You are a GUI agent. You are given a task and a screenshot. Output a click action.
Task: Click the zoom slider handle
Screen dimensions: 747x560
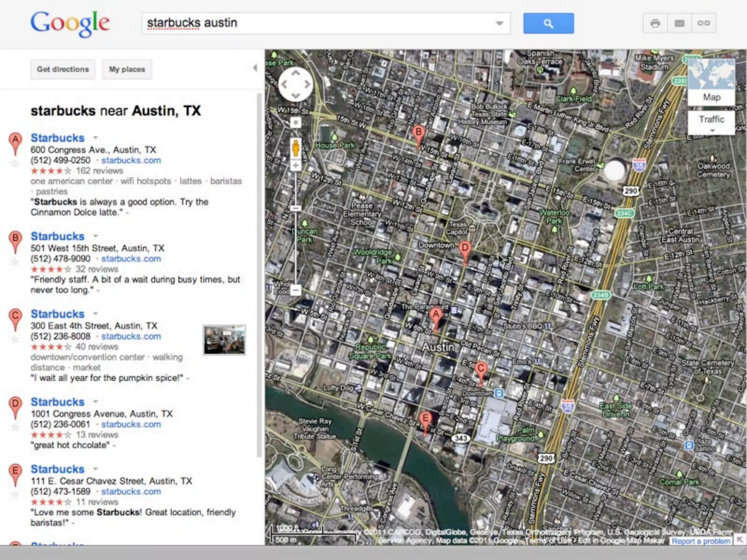pos(295,209)
